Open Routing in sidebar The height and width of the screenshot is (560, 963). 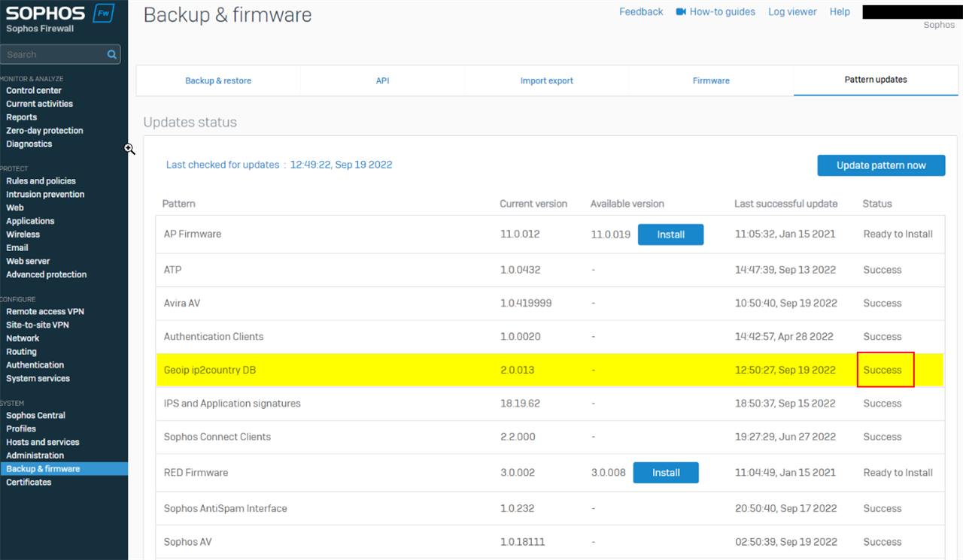(21, 352)
